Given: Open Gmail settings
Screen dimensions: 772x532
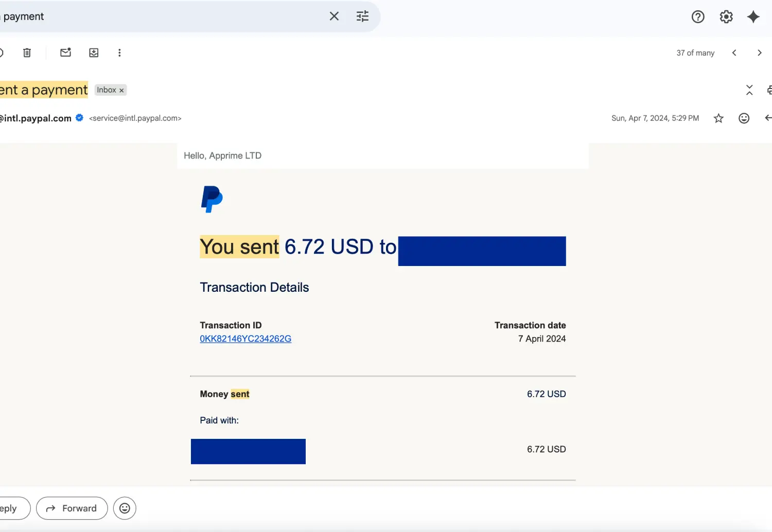Looking at the screenshot, I should coord(726,16).
